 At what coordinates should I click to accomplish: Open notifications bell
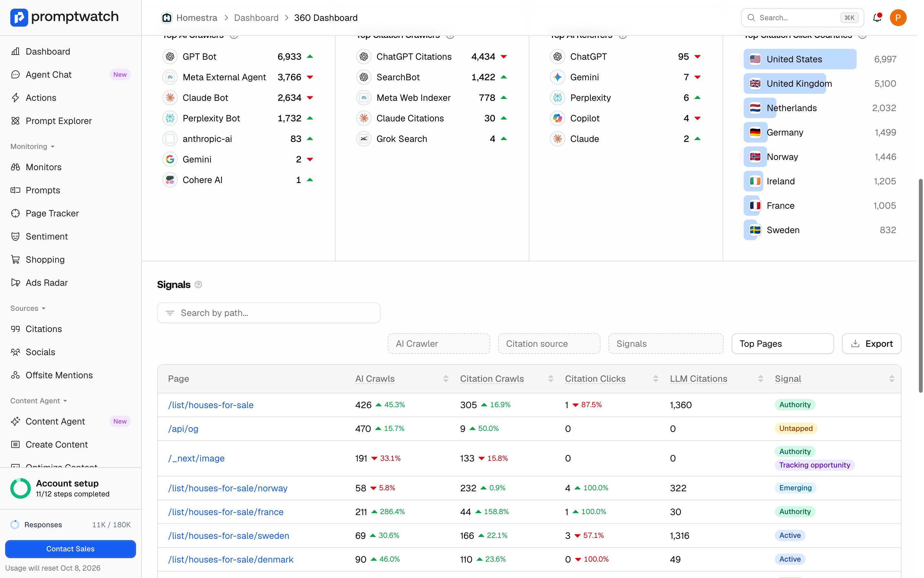(877, 18)
